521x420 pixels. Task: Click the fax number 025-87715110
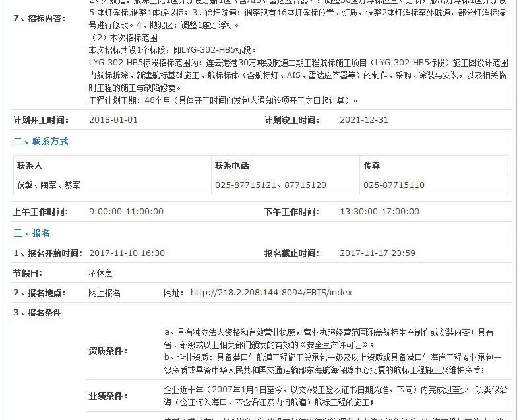click(394, 185)
